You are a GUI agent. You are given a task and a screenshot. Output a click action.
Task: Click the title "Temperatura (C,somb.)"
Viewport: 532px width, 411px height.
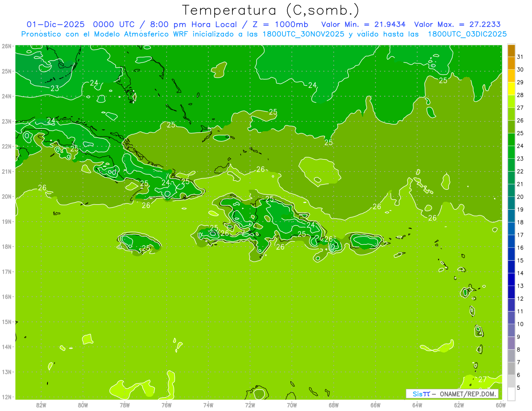point(271,10)
